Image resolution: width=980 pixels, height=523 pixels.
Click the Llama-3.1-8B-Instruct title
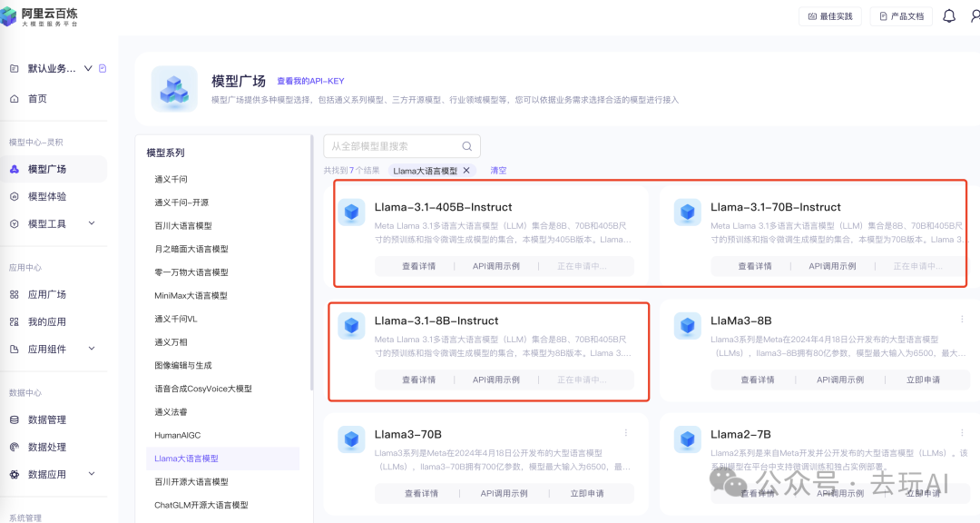pos(436,321)
